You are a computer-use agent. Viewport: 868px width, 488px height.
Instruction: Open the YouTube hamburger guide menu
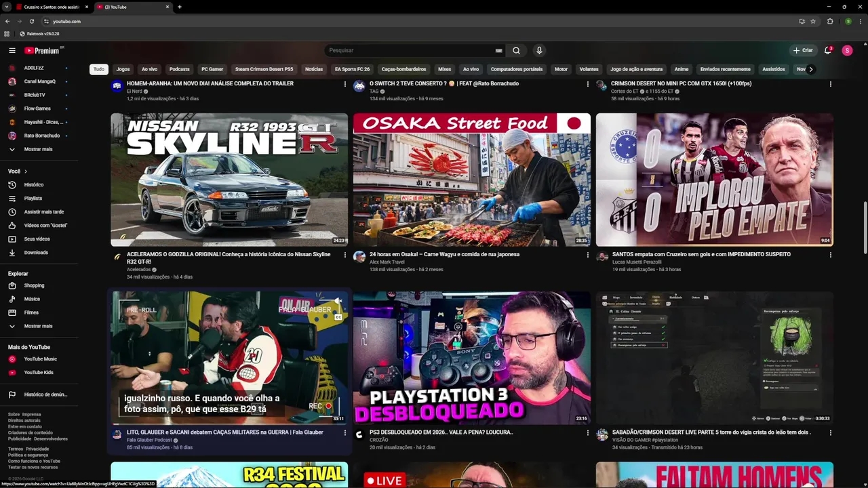coord(12,50)
